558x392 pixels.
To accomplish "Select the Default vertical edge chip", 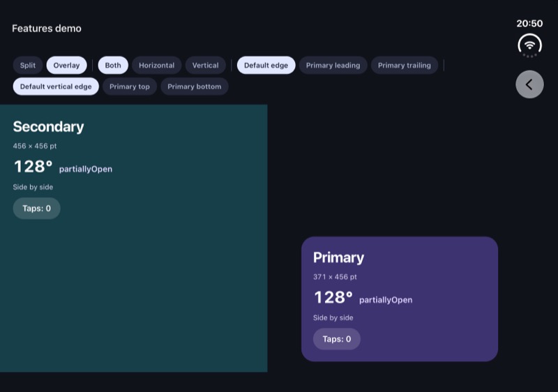I will click(x=56, y=86).
